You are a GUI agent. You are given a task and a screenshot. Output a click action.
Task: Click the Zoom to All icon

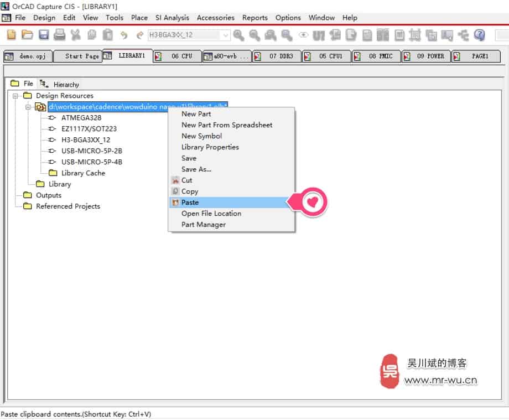287,35
